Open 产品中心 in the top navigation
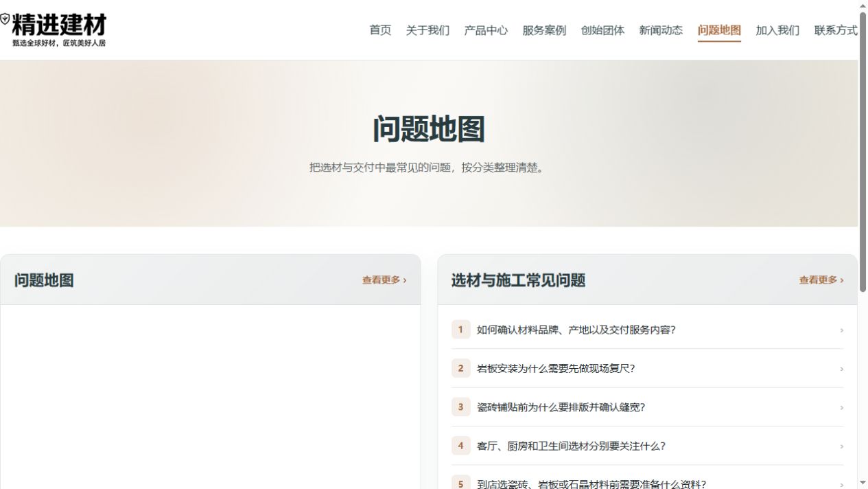This screenshot has height=489, width=868. tap(486, 30)
